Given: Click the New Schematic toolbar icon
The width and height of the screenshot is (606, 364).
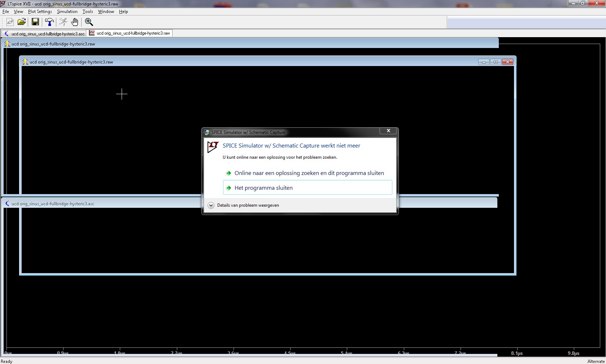Looking at the screenshot, I should click(10, 22).
